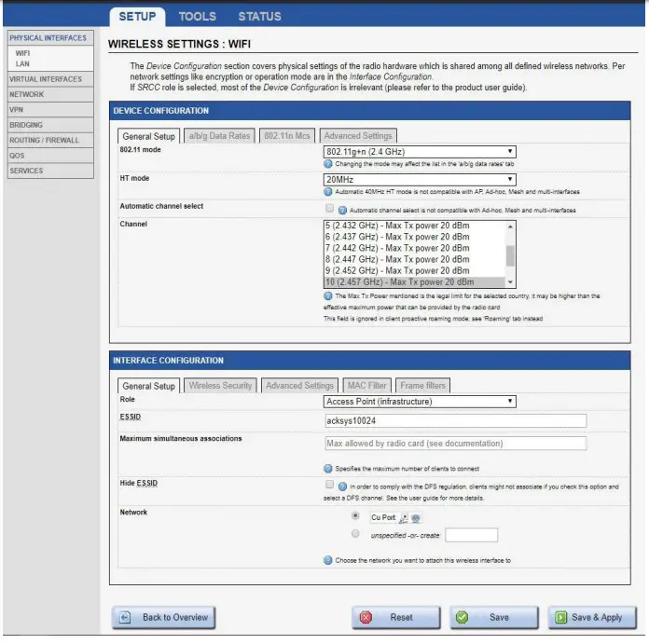Click the Reset button
Viewport: 649px width, 644px height.
point(396,618)
